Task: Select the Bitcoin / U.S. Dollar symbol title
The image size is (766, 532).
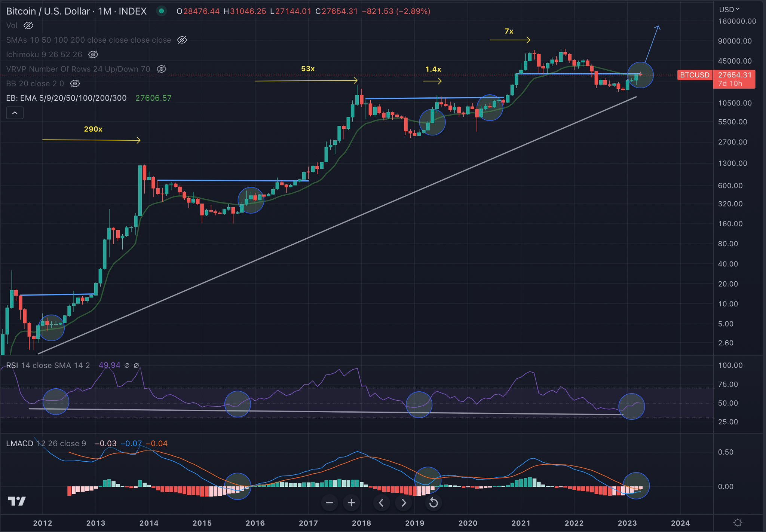Action: (x=76, y=11)
